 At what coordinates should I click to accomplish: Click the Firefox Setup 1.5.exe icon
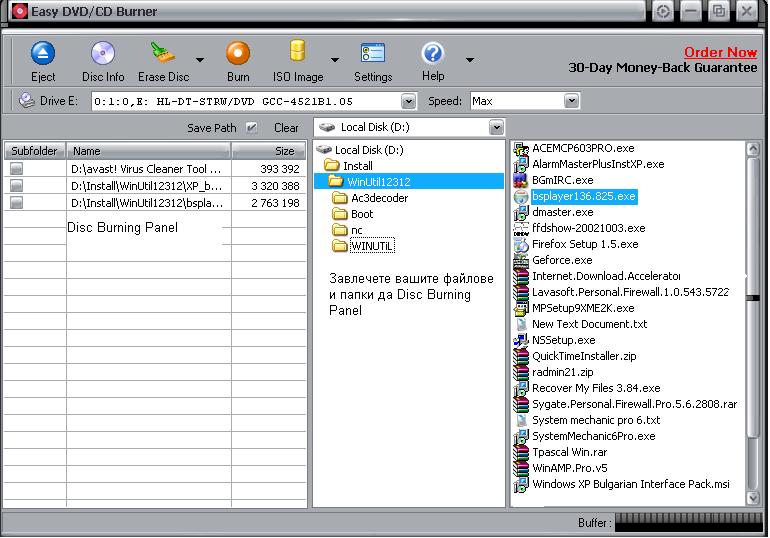pyautogui.click(x=521, y=244)
